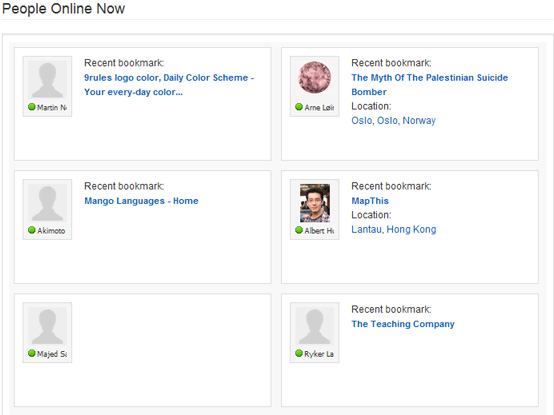
Task: Select the Lantau, Hong Kong location link
Action: coord(394,230)
